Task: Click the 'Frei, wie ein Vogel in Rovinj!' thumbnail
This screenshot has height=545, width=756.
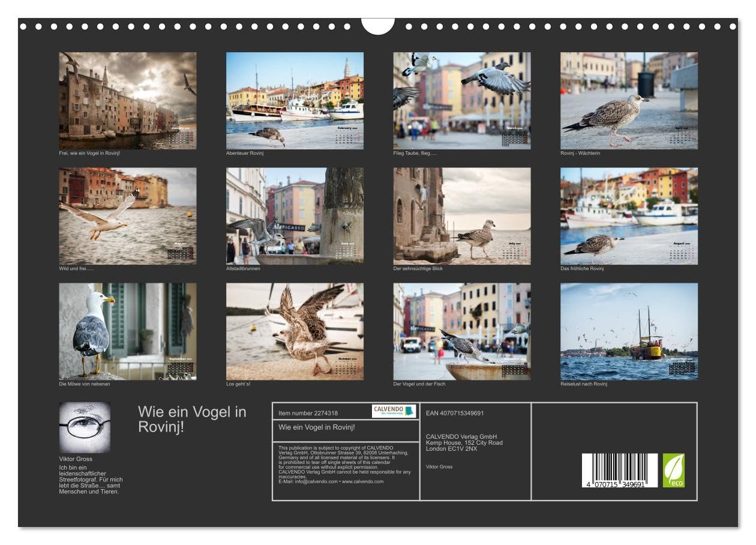Action: [x=127, y=101]
